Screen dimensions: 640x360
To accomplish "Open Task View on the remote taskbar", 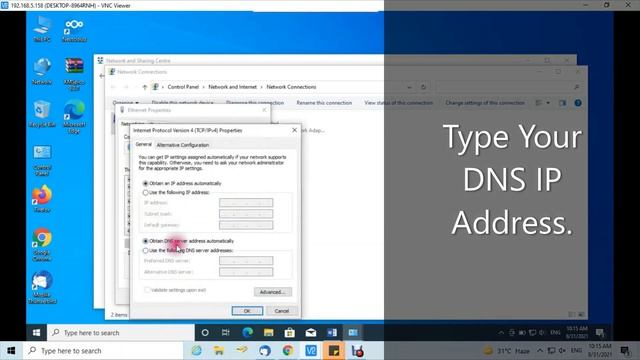I will coord(226,333).
